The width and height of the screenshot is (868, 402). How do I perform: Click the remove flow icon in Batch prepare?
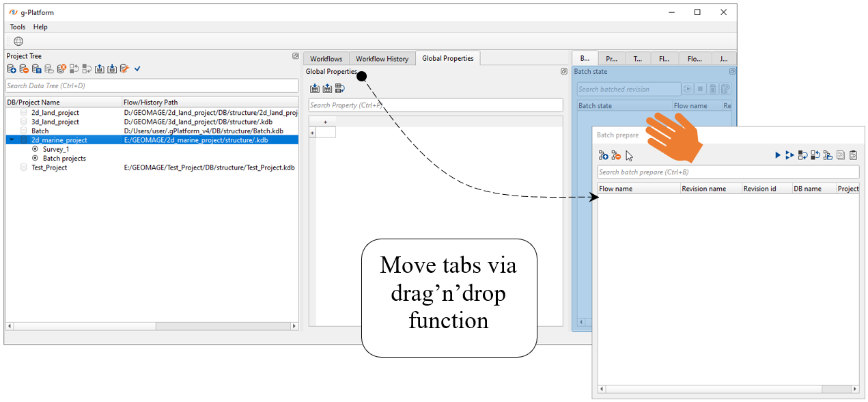point(616,156)
